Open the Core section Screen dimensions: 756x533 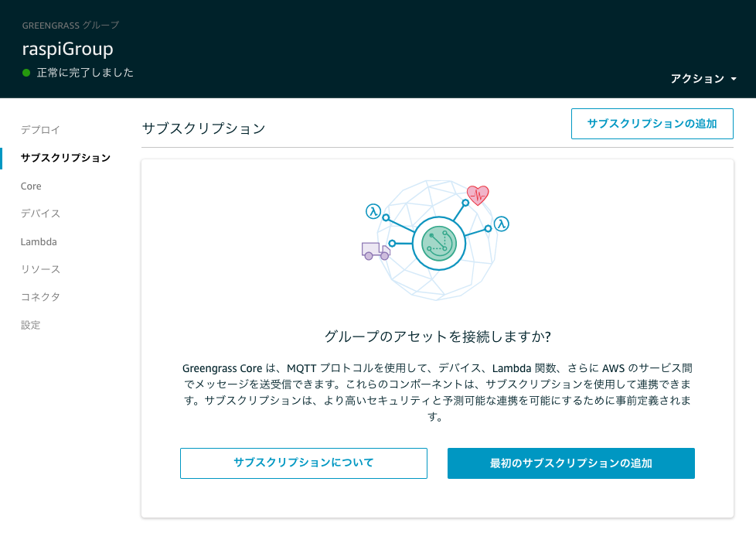(31, 186)
